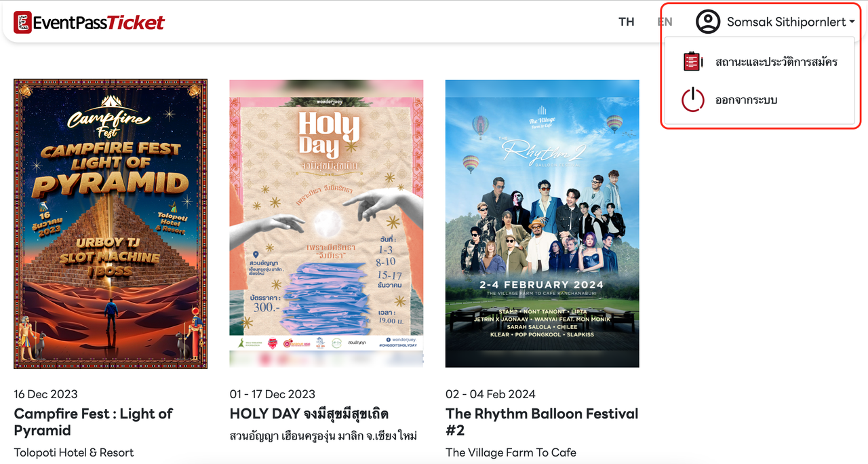Click the date 01 - 17 Dec 2023

pos(273,394)
